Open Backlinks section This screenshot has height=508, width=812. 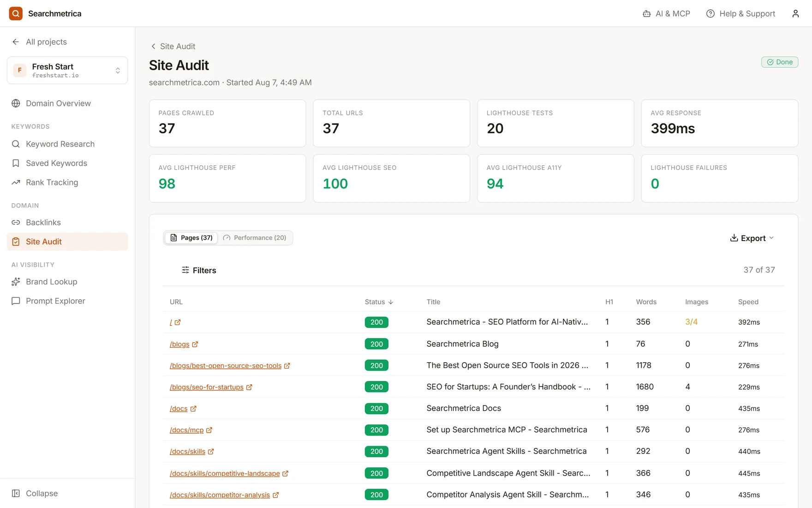tap(67, 223)
